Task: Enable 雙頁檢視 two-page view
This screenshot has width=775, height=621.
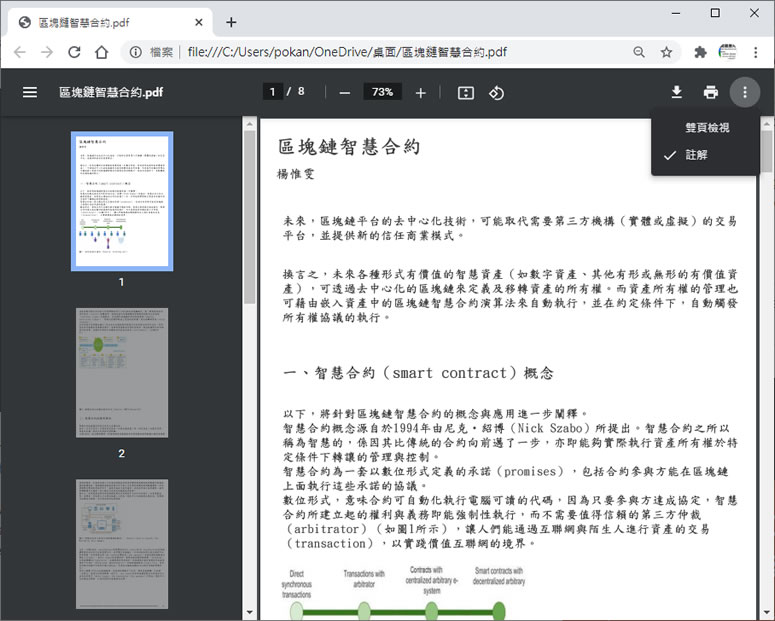Action: click(706, 128)
